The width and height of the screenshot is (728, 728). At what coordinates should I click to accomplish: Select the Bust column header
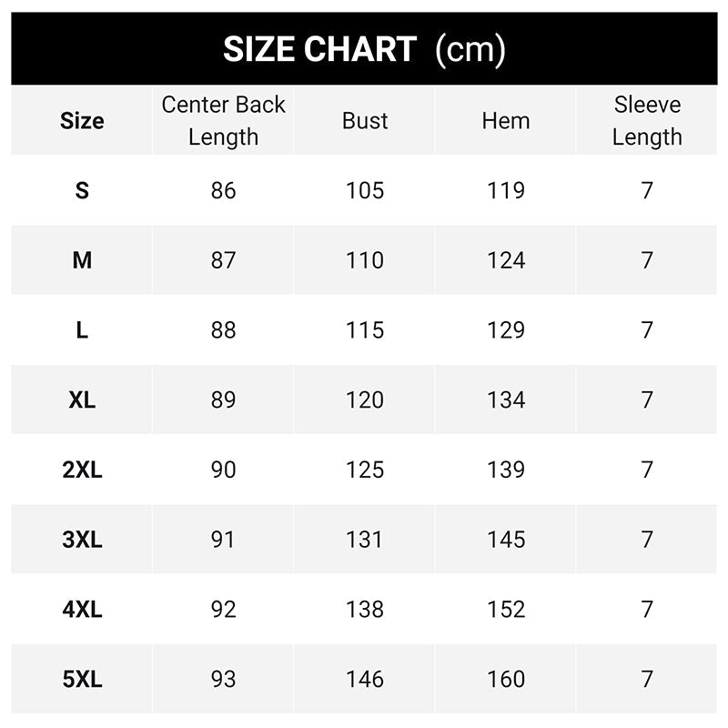click(365, 121)
